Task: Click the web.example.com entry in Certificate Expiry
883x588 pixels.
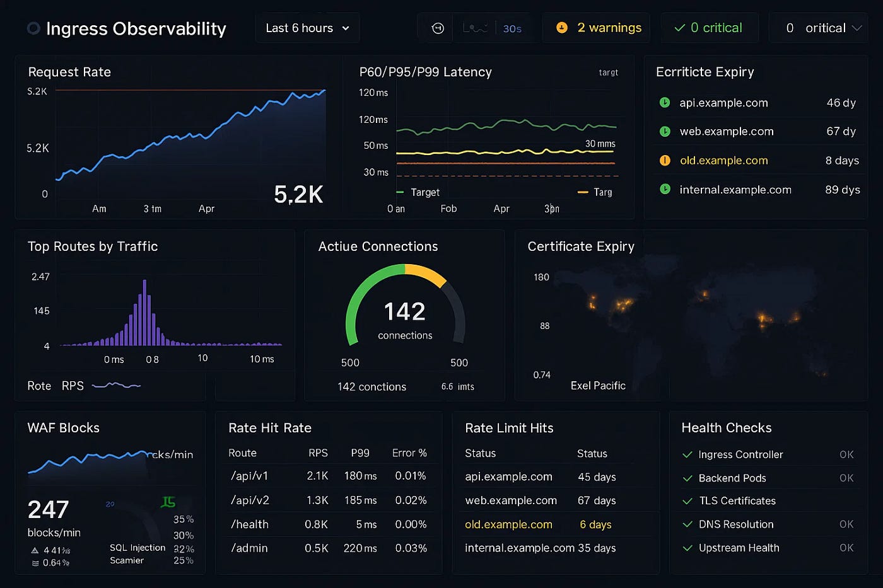Action: point(727,131)
